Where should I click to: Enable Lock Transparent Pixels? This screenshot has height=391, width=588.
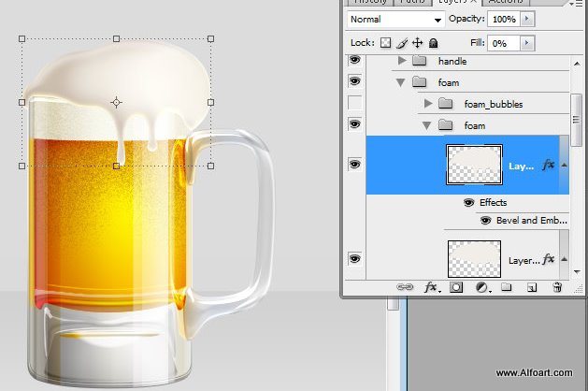click(x=385, y=43)
